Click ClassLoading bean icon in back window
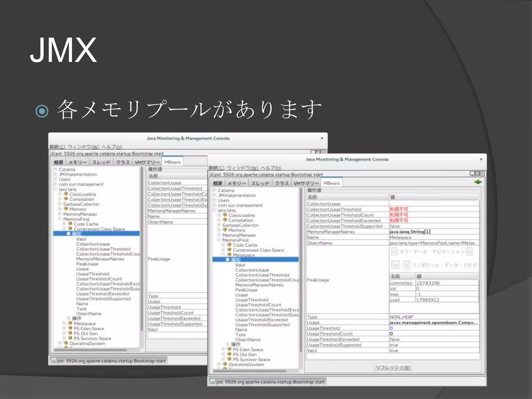The height and width of the screenshot is (399, 532). click(x=66, y=194)
